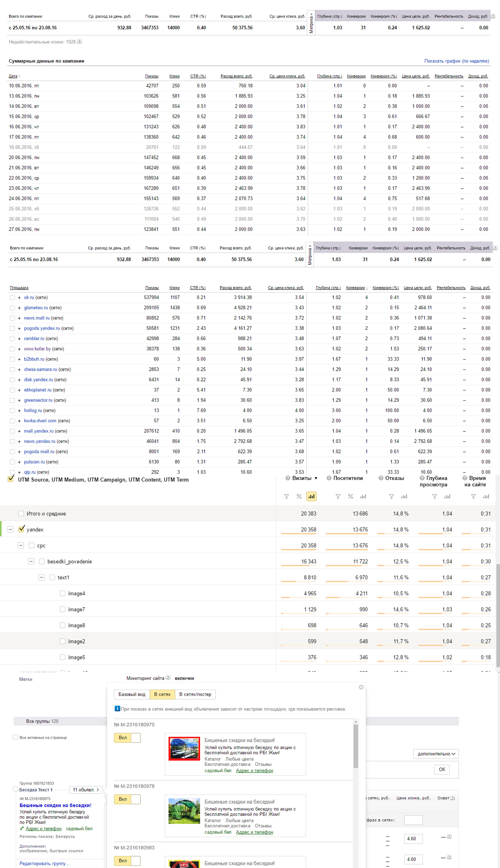The height and width of the screenshot is (868, 500).
Task: Open the help icon beside Посетители header
Action: (329, 478)
